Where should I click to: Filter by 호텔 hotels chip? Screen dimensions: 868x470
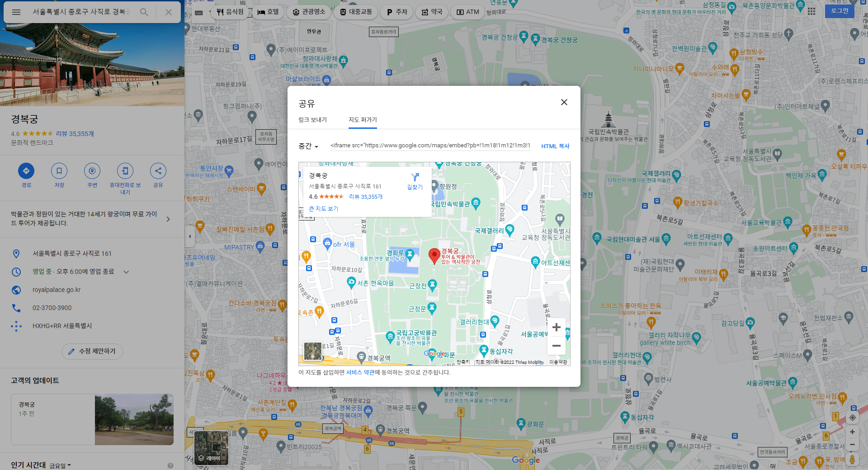coord(268,12)
